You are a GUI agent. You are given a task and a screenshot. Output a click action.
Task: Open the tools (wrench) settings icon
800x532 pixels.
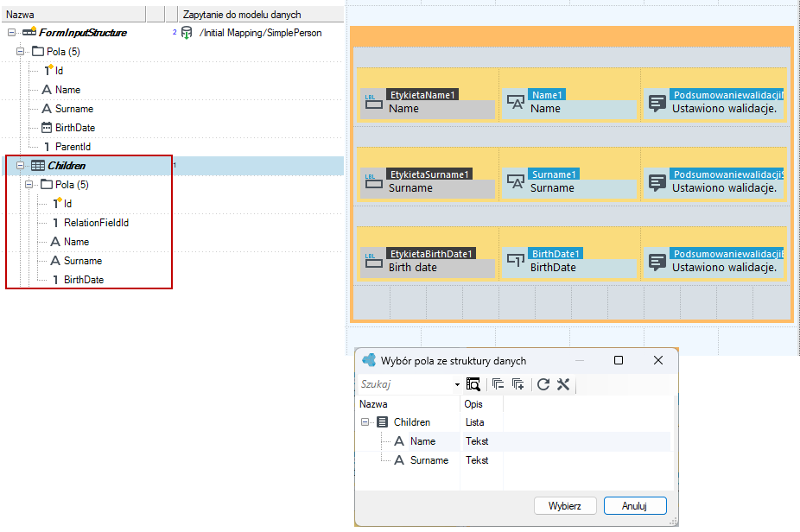562,384
